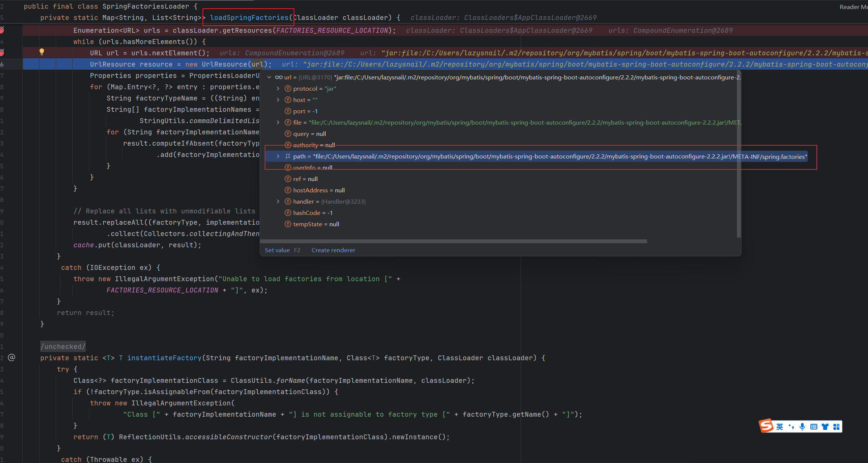The image size is (868, 463).
Task: Click the flag icon beside path
Action: pos(288,157)
